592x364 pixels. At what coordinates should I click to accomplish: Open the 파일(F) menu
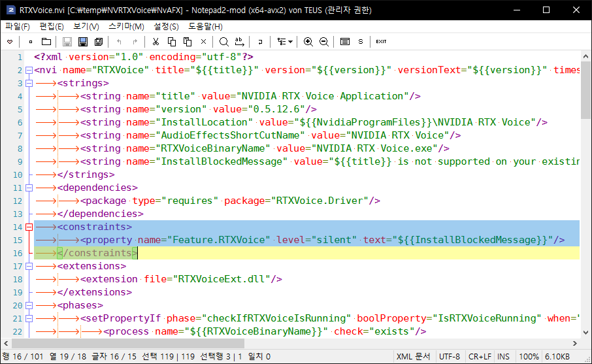[18, 27]
